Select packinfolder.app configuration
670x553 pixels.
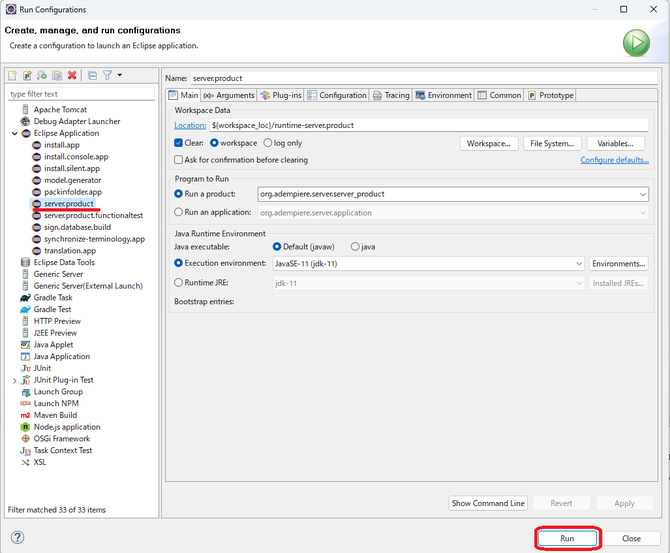tap(73, 192)
